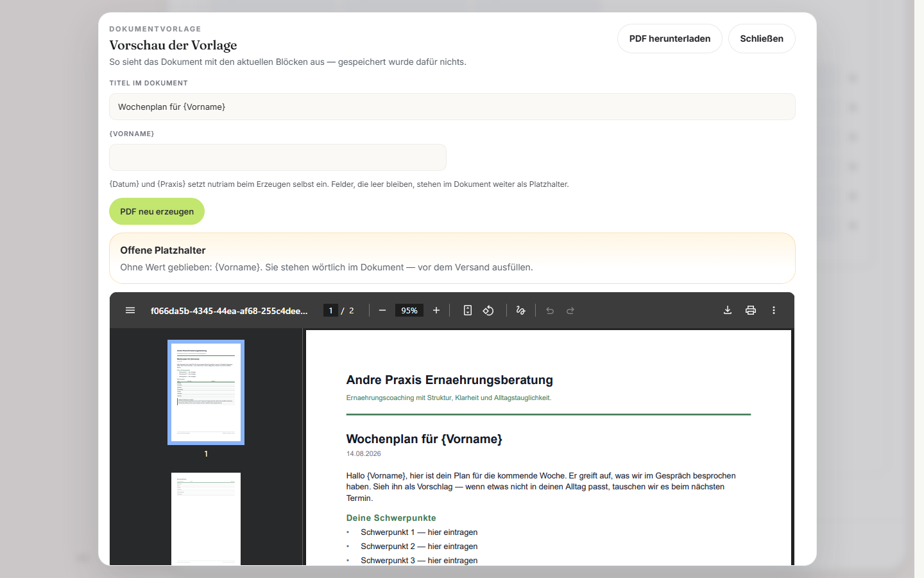The width and height of the screenshot is (924, 578).
Task: Click the 'Ernaehrungscoaching mit Struktur' tagline in PDF
Action: tap(449, 398)
